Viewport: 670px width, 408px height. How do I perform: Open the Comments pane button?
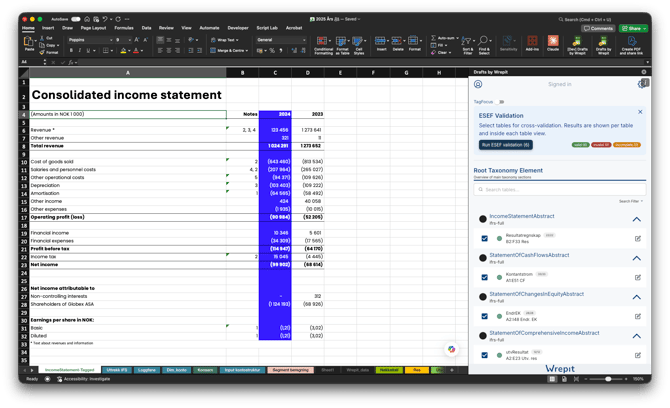pyautogui.click(x=598, y=28)
